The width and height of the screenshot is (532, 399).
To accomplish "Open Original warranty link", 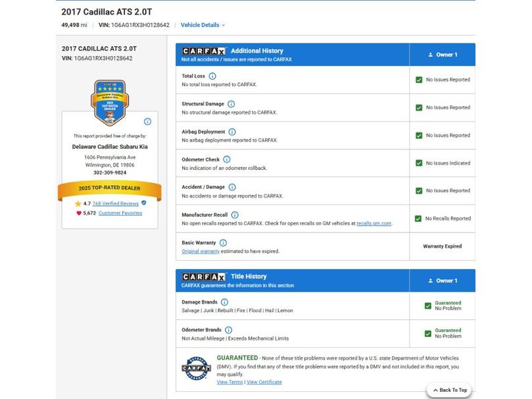I will [201, 252].
